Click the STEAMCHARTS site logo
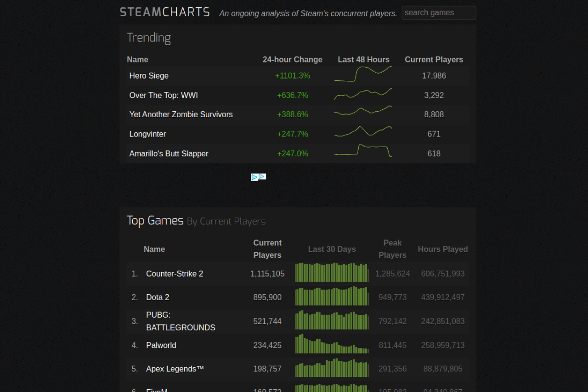Screen dimensions: 588x392 tap(165, 12)
